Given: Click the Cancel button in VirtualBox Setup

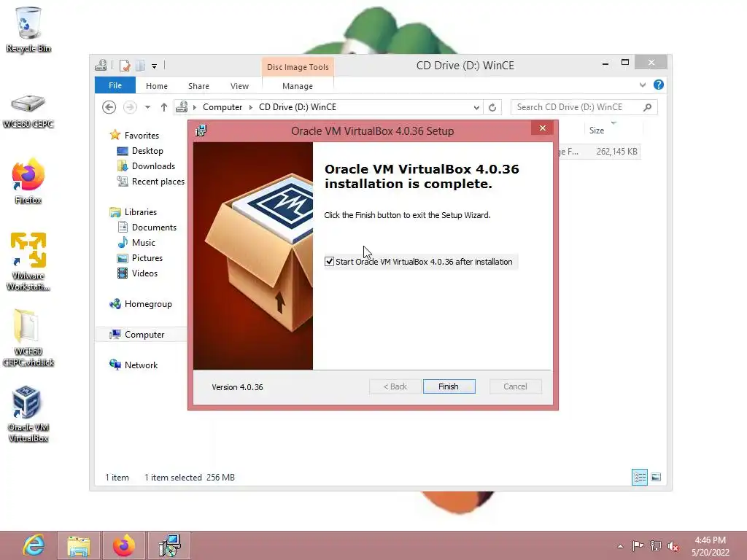Looking at the screenshot, I should point(515,386).
